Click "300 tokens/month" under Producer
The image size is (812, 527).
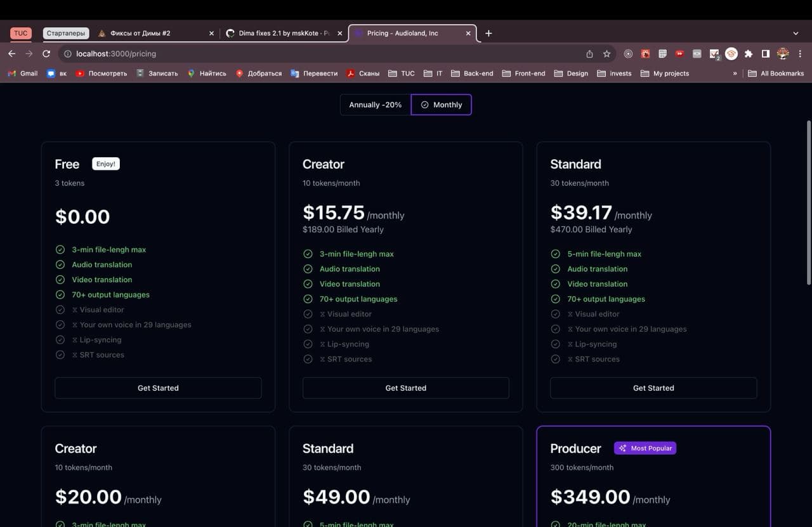(582, 467)
